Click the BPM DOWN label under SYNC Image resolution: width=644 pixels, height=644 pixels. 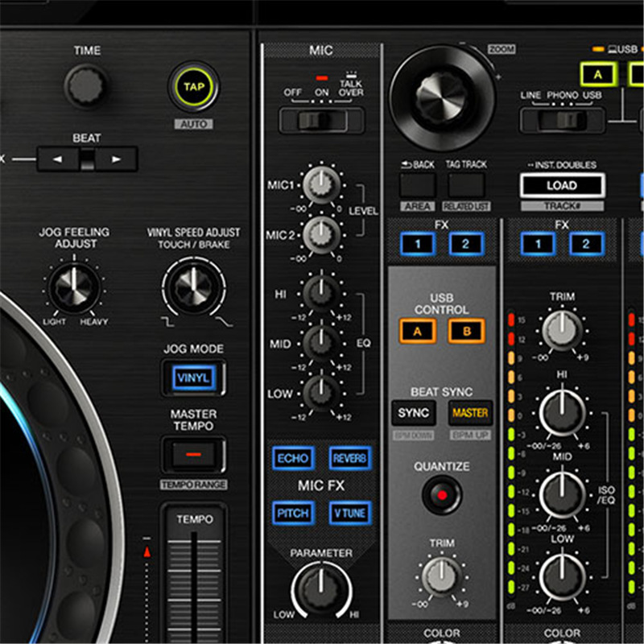(x=414, y=435)
